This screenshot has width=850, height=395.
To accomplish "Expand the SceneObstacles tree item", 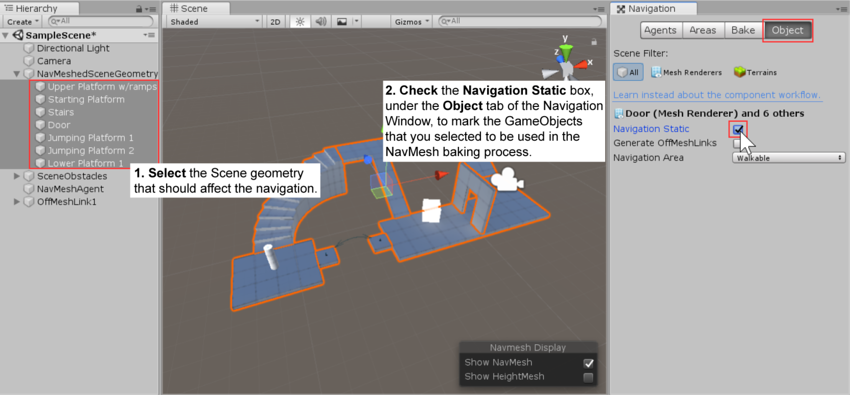I will click(17, 176).
